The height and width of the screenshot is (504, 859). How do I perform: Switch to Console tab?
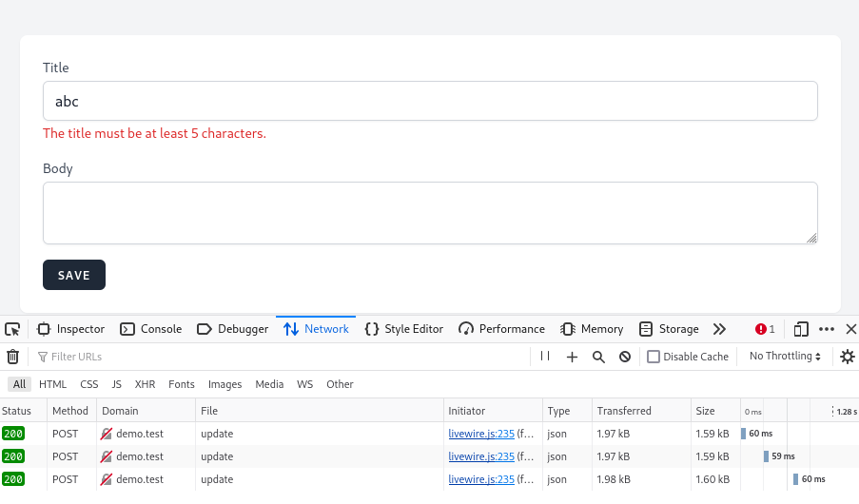151,329
